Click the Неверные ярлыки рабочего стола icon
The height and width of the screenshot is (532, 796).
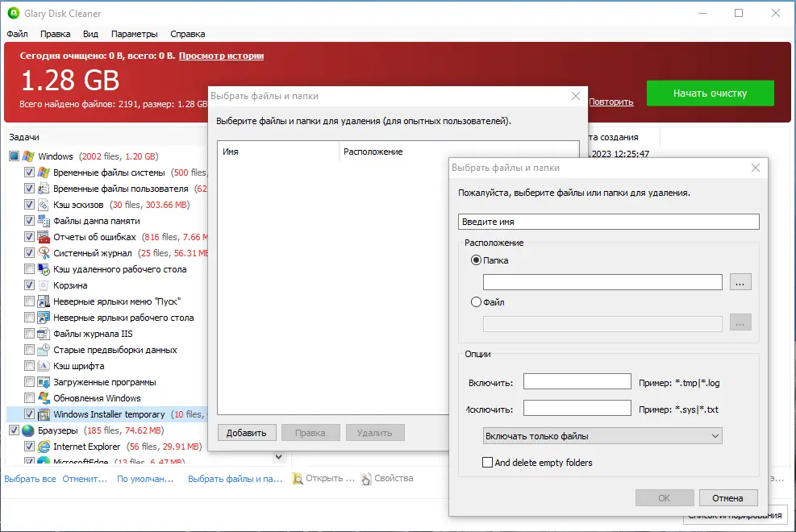44,318
